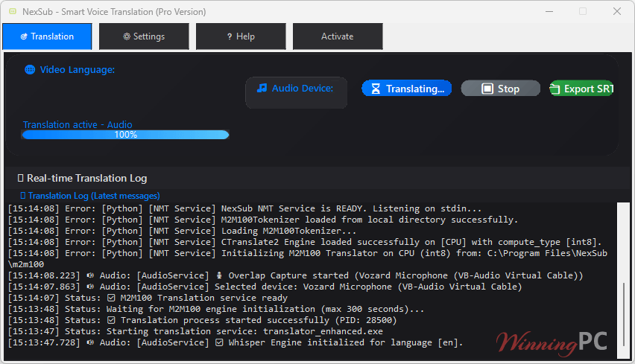Screen dimensions: 635x364
Task: Click 'Translation active - Audio' status text
Action: [78, 124]
